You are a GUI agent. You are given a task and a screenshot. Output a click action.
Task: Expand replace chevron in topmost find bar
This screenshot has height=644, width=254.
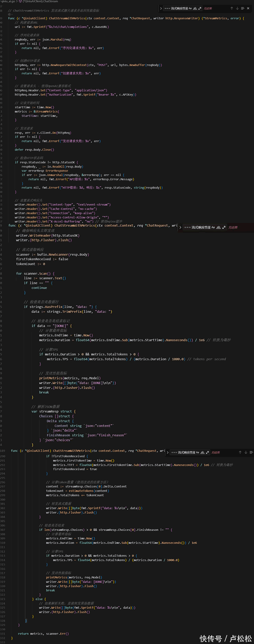point(161,8)
